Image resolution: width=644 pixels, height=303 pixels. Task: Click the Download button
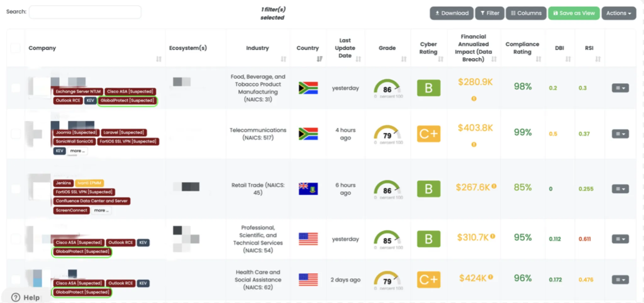[452, 13]
